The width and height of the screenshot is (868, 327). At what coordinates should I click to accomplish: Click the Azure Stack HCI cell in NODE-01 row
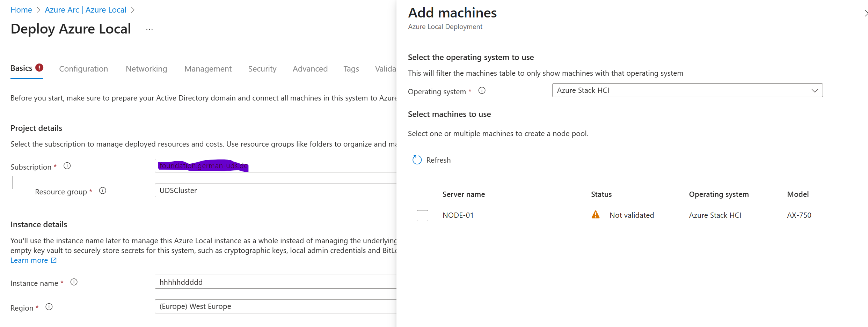pyautogui.click(x=715, y=215)
